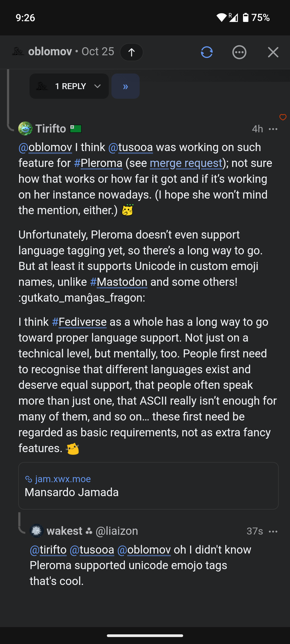The height and width of the screenshot is (644, 290).
Task: Open more options on wakest's reply
Action: pyautogui.click(x=273, y=531)
